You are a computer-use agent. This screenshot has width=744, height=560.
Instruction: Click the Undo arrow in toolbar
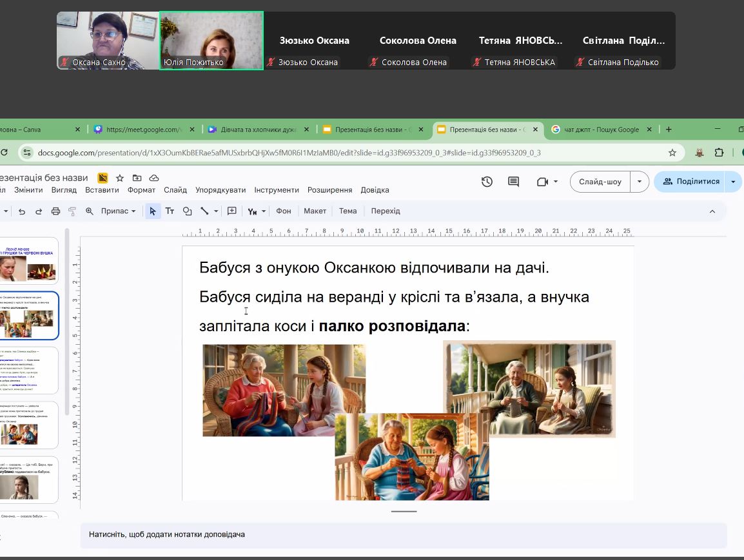coord(22,211)
